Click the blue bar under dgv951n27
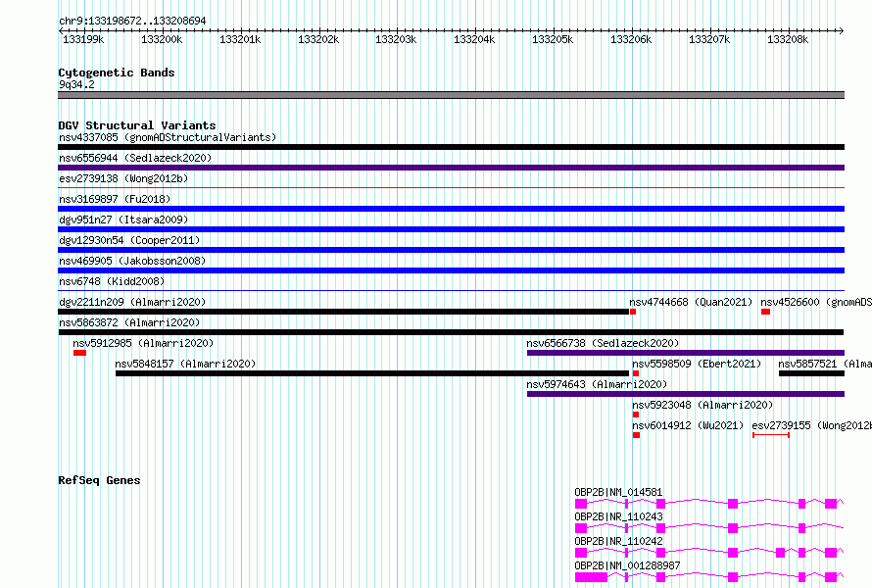The image size is (872, 588). point(451,229)
